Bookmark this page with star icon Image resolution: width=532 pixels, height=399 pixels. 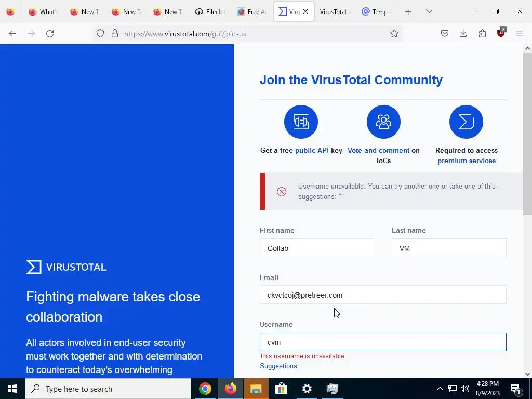point(394,33)
